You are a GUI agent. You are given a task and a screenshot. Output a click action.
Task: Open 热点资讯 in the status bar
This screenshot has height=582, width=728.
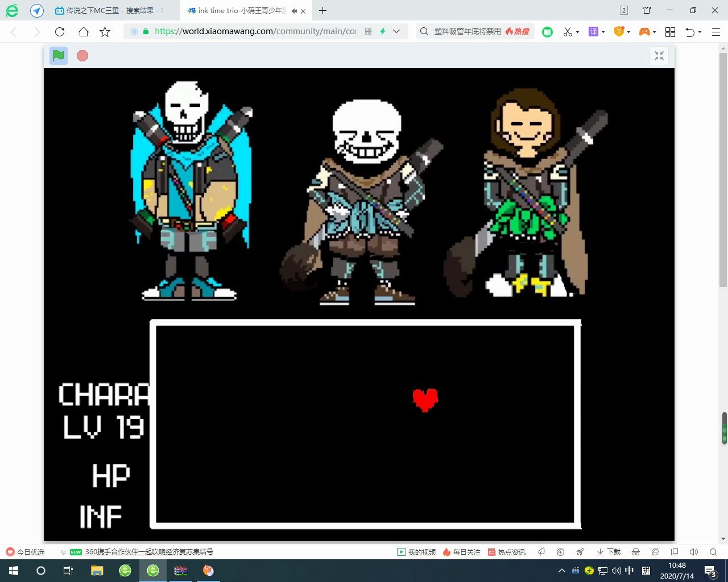click(x=506, y=552)
